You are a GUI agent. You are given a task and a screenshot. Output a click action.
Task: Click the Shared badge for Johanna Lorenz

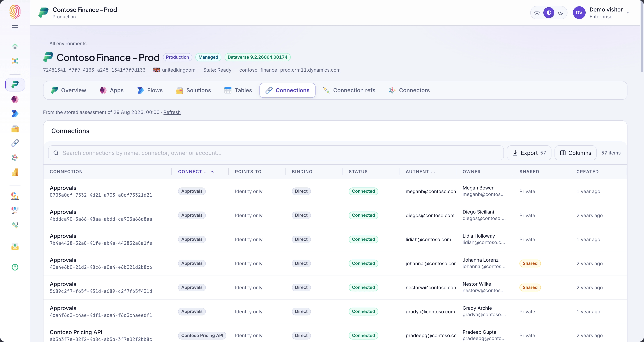[530, 263]
